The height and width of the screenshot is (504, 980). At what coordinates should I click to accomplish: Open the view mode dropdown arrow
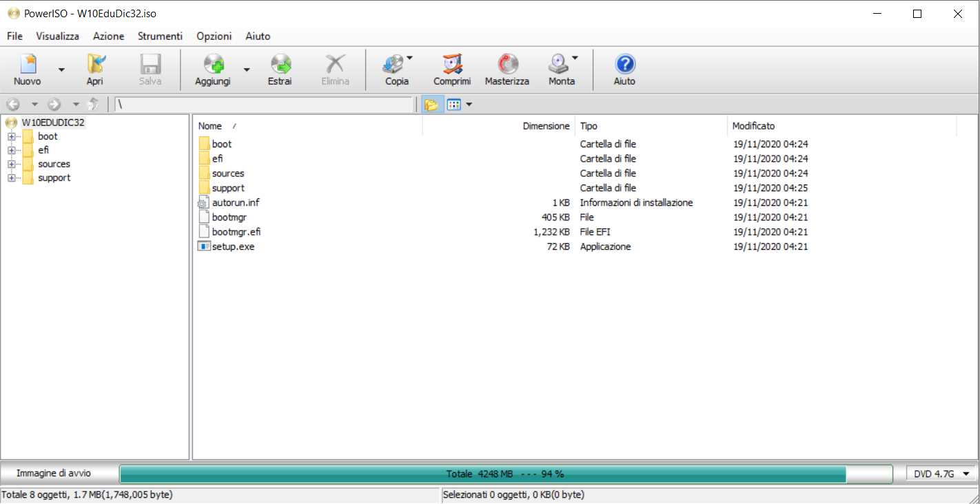click(x=469, y=105)
